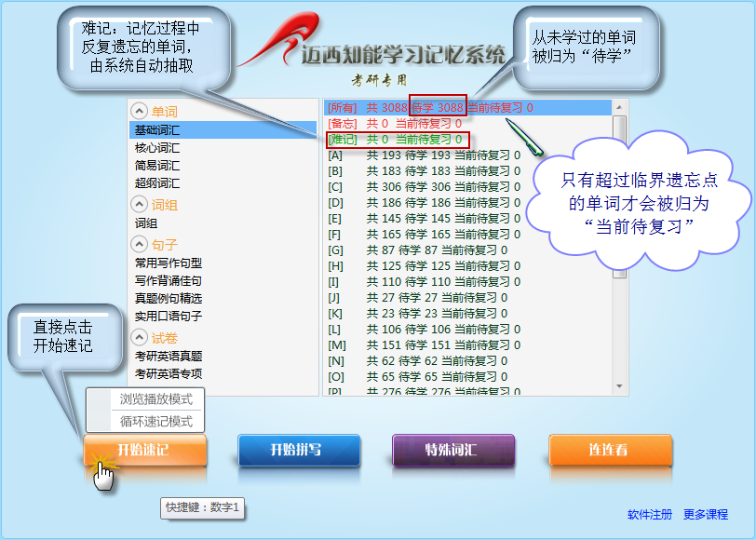This screenshot has width=756, height=540.
Task: Click the 开始速记 button
Action: (145, 450)
